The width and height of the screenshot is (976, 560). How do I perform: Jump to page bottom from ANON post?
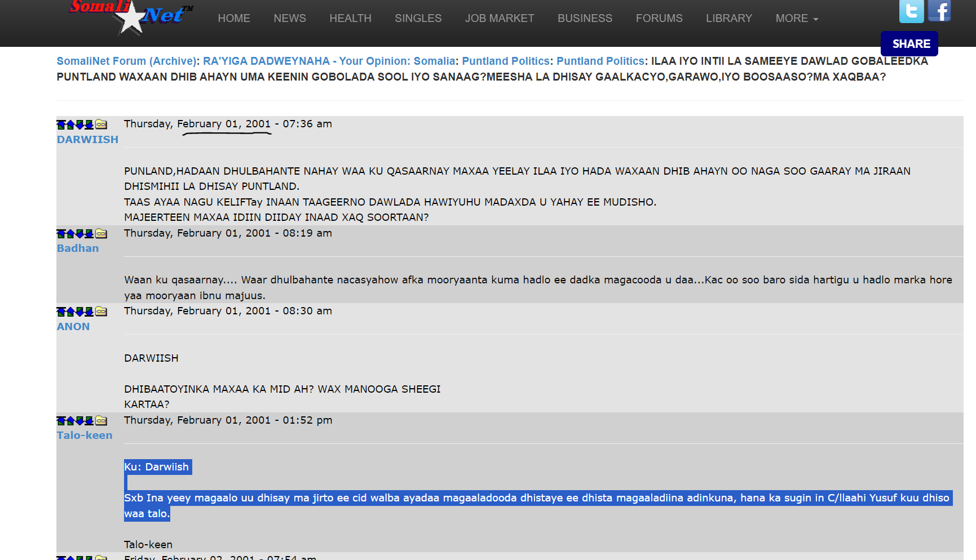pyautogui.click(x=89, y=312)
